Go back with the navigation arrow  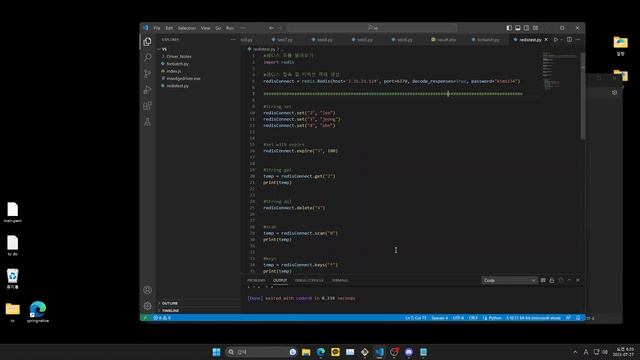pos(271,28)
